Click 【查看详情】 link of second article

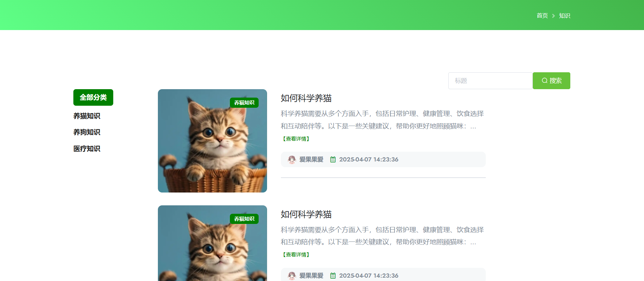coord(296,255)
